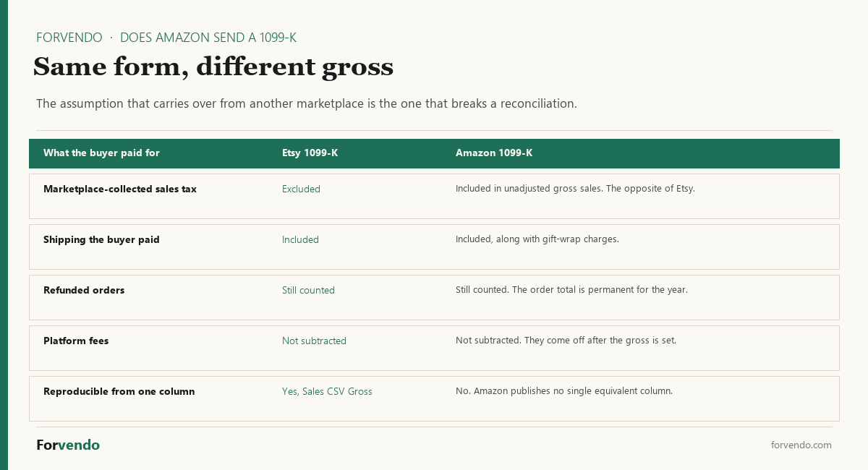Click the 'FORVENDO · DOES AMAZON SEND A 1099-K' header text
The width and height of the screenshot is (868, 470).
pos(166,38)
